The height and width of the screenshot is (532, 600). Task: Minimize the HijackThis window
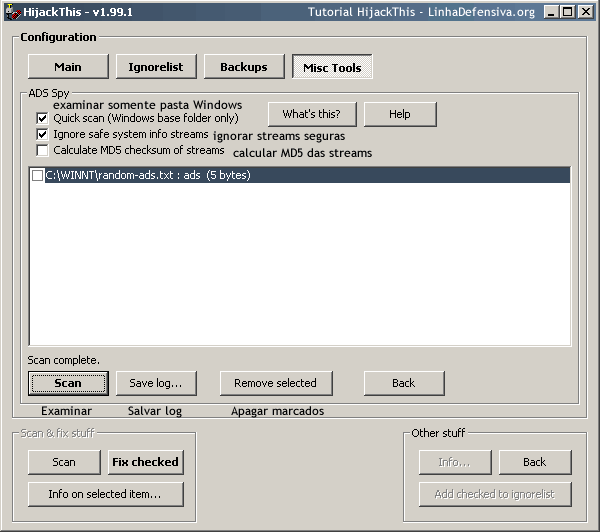pyautogui.click(x=551, y=12)
